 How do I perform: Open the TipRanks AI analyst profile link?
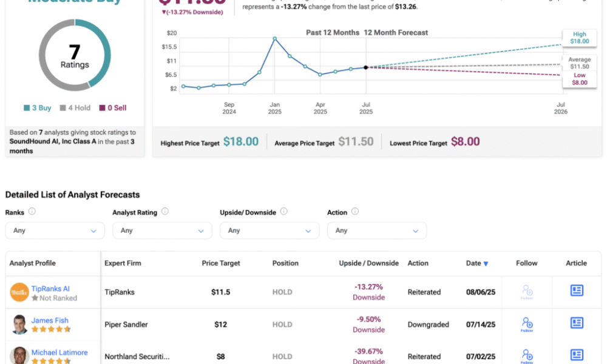[x=50, y=289]
